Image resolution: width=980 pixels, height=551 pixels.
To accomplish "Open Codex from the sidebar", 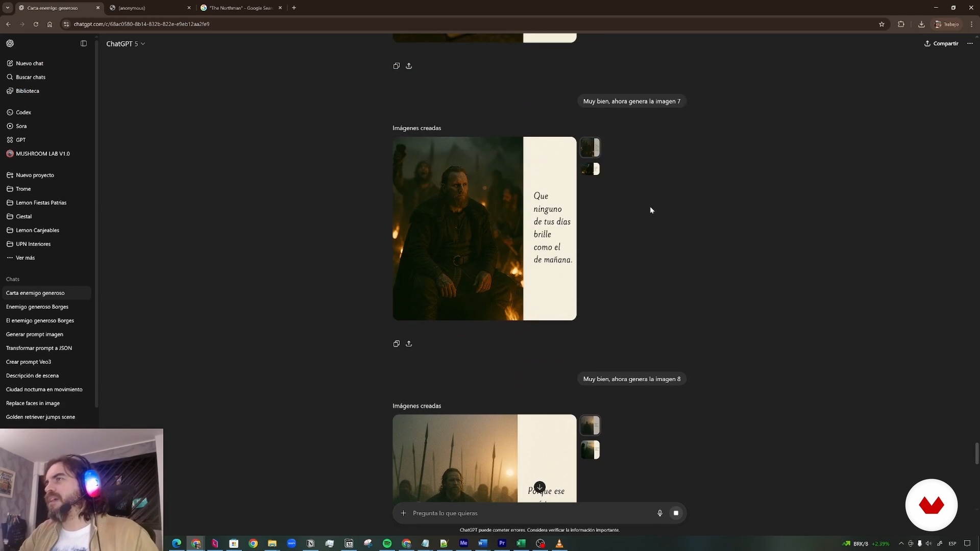I will 23,112.
